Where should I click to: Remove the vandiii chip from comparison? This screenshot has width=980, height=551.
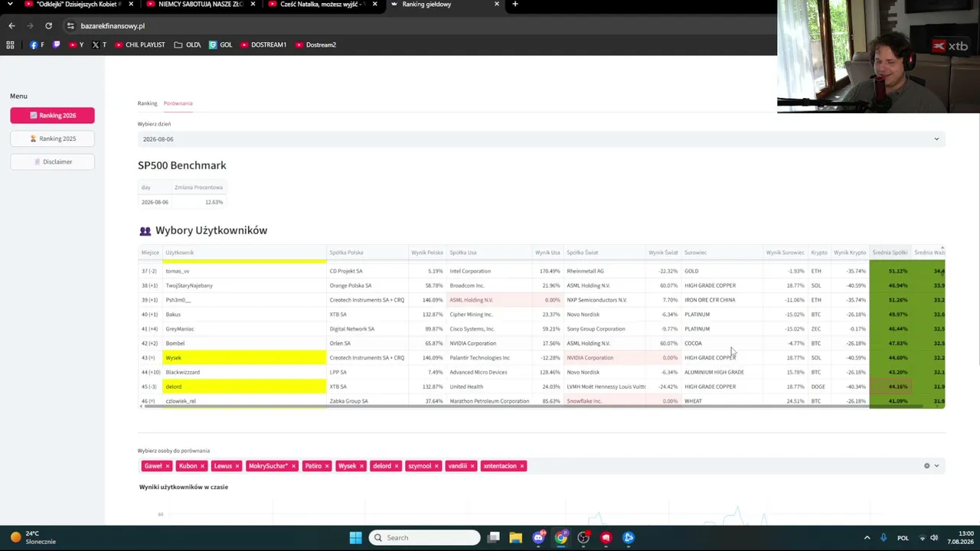pos(472,466)
